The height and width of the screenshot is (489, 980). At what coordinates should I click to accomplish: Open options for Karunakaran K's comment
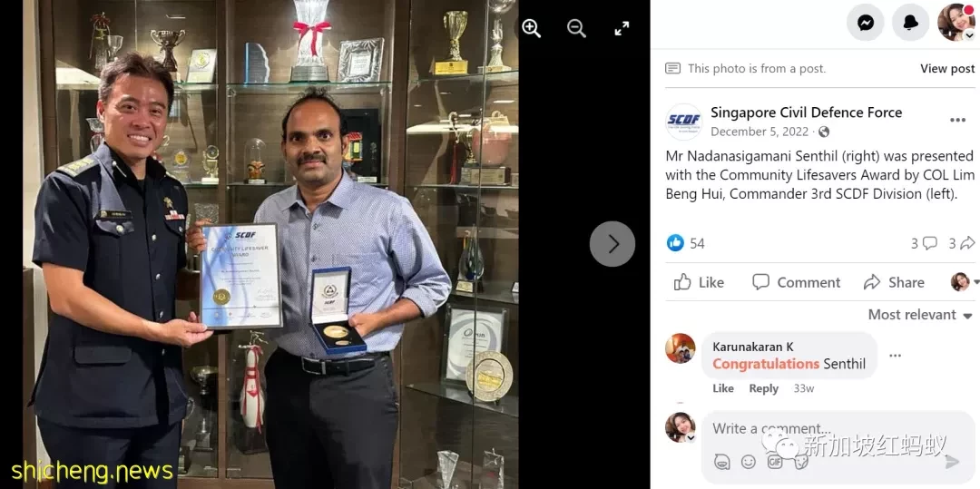click(895, 356)
